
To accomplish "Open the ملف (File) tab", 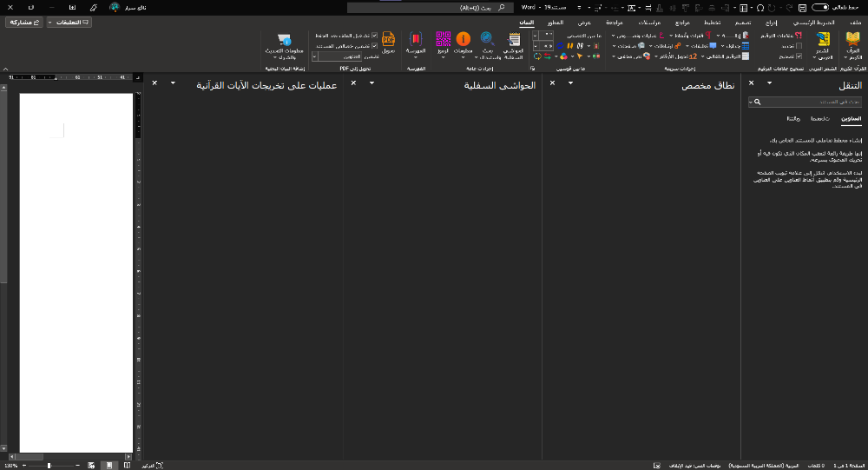I will tap(856, 23).
